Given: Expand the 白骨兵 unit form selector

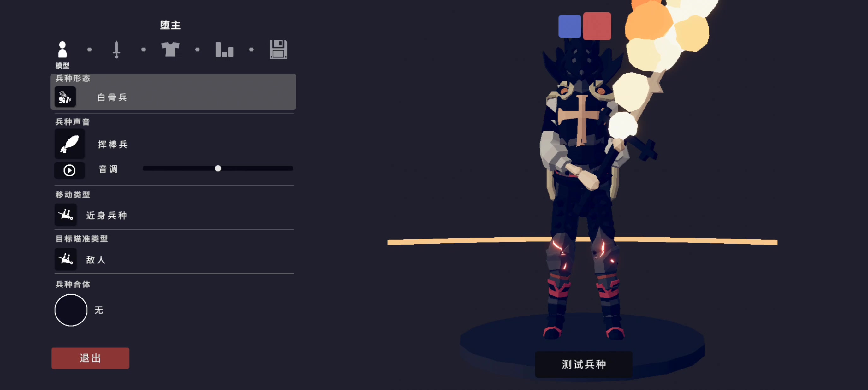Looking at the screenshot, I should tap(173, 92).
